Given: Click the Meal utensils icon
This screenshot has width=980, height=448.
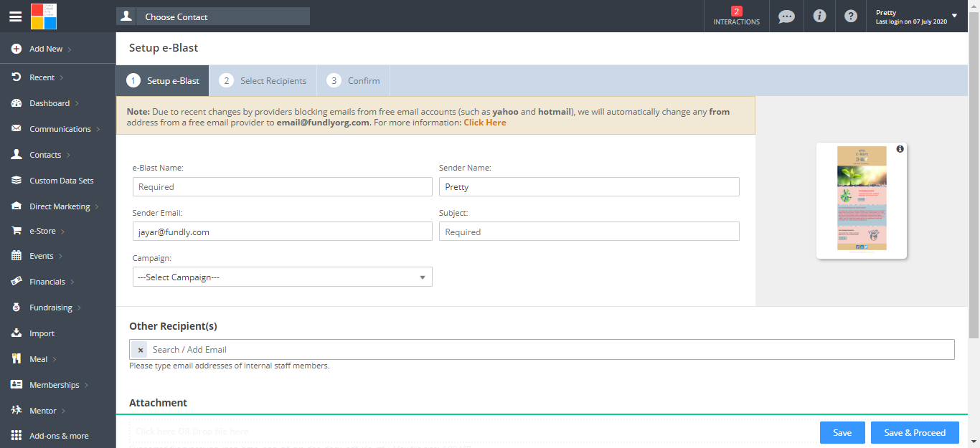Looking at the screenshot, I should [16, 359].
